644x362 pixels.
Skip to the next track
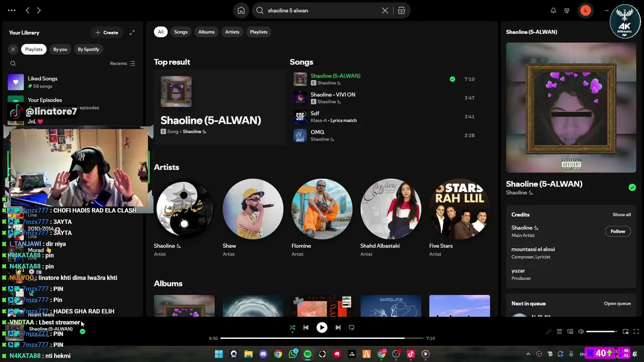click(338, 328)
